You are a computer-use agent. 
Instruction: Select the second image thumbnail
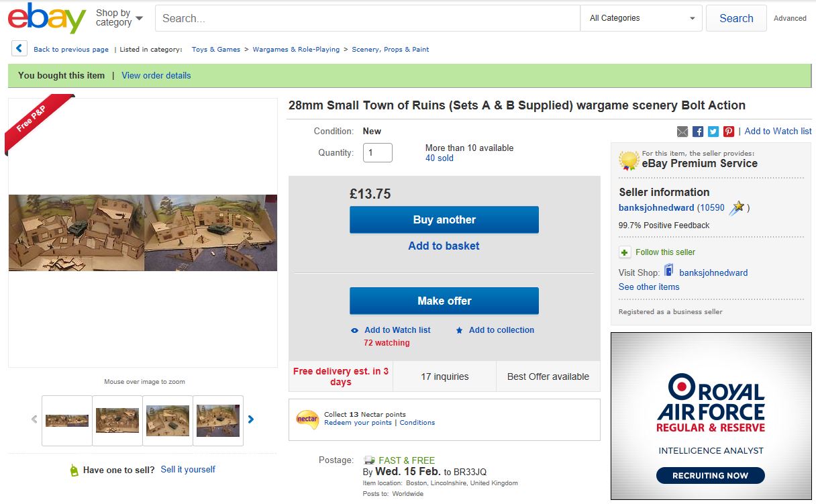[x=117, y=421]
